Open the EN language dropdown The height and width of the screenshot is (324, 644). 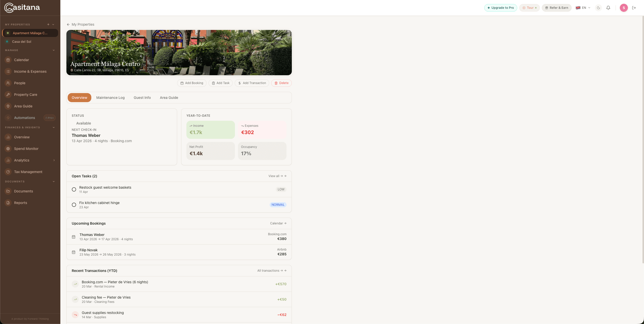click(x=583, y=8)
